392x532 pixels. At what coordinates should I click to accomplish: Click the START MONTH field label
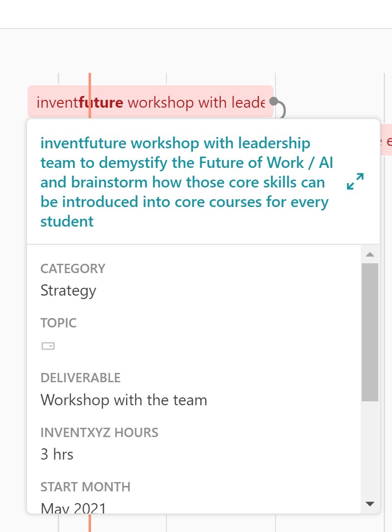click(x=86, y=487)
